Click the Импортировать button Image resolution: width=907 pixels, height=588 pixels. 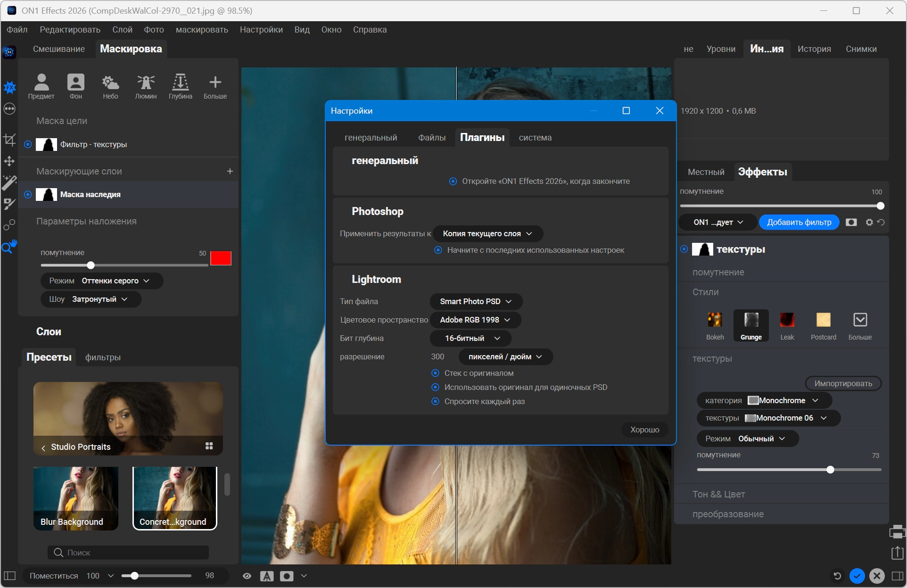[843, 384]
